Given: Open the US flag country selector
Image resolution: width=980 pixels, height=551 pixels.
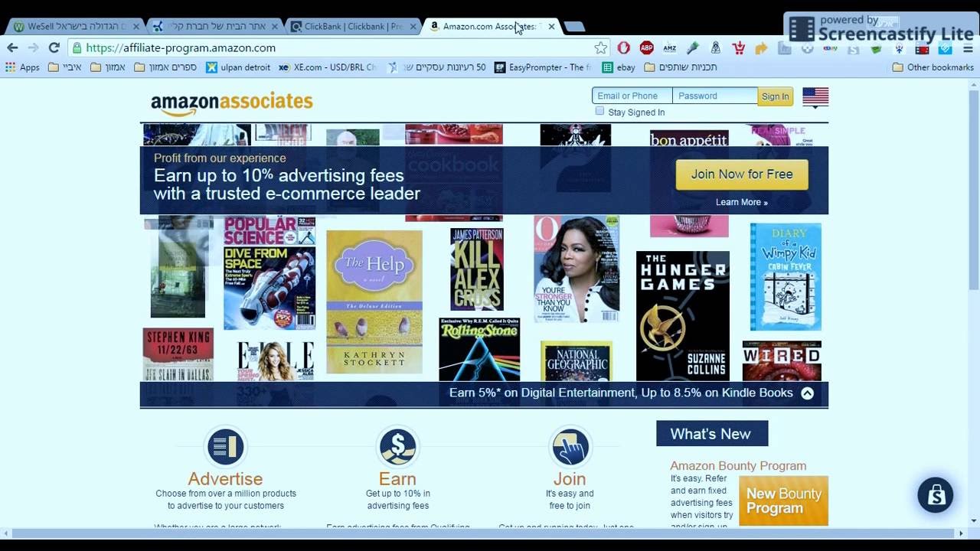Looking at the screenshot, I should (815, 97).
